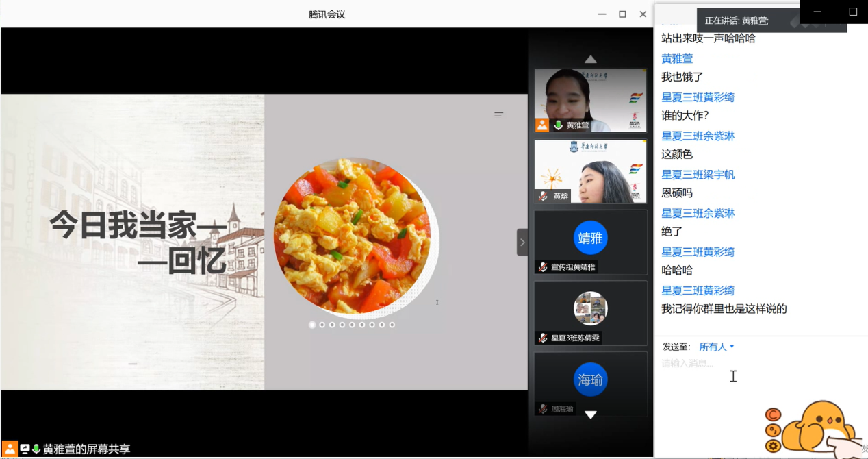
Task: Click sender name 黄雅萱 in chat
Action: pyautogui.click(x=677, y=59)
